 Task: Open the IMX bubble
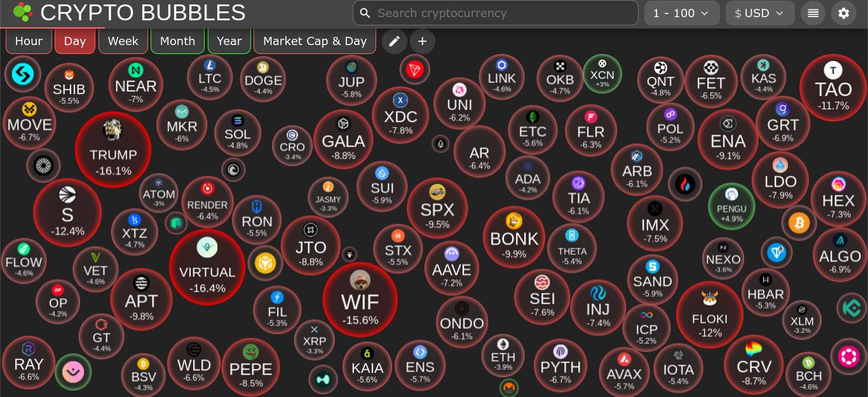[655, 223]
